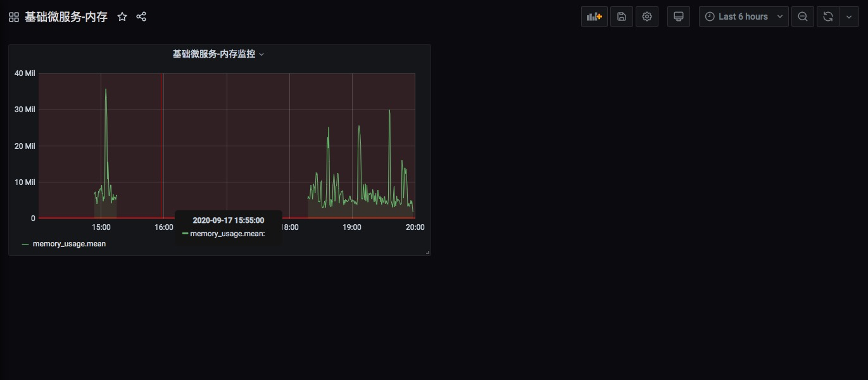Viewport: 868px width, 380px height.
Task: Click the 20 Mil y-axis label
Action: (25, 146)
